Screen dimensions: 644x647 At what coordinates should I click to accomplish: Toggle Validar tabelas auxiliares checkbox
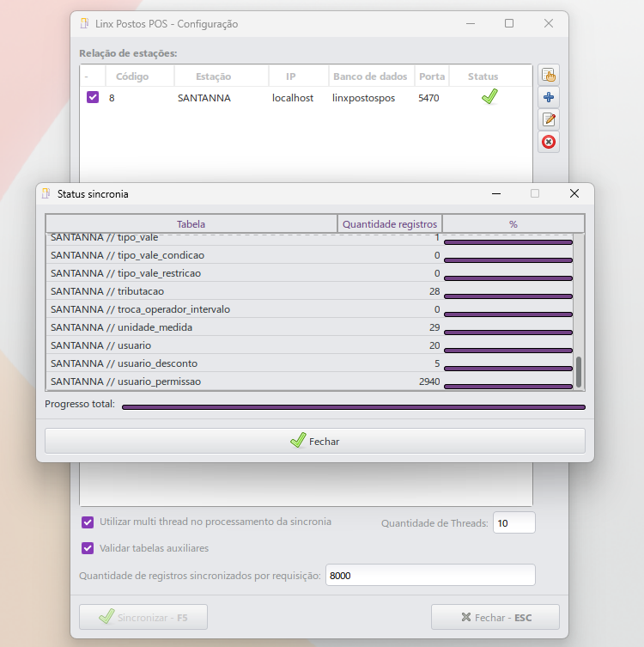pyautogui.click(x=88, y=548)
